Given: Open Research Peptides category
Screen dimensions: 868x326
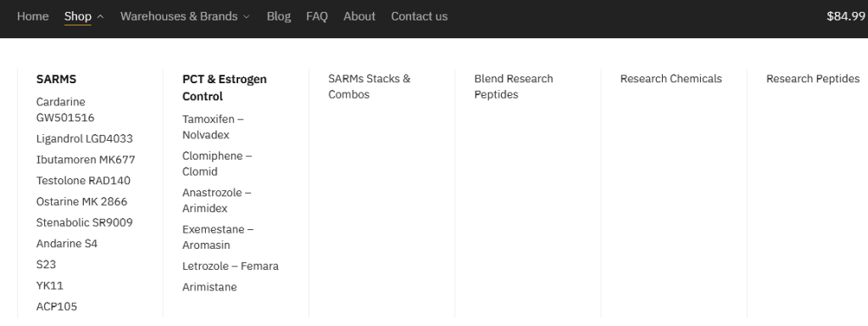Looking at the screenshot, I should 813,79.
